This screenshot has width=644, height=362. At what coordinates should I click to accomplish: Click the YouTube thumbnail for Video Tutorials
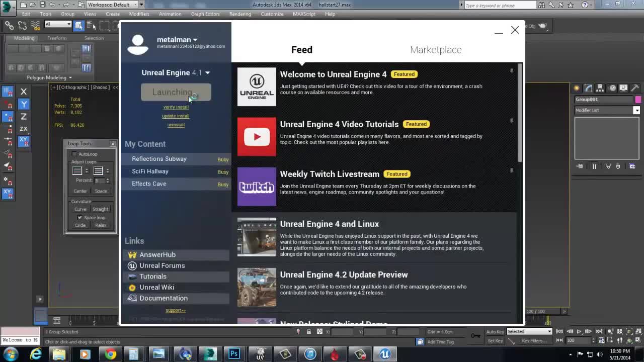click(x=257, y=137)
